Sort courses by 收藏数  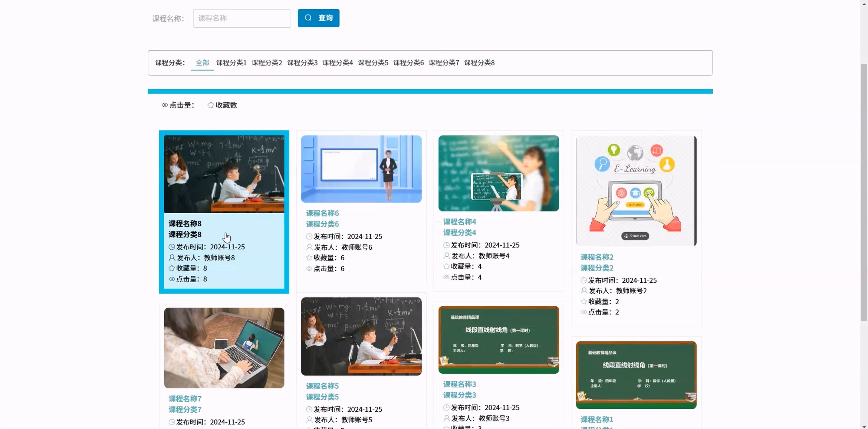tap(226, 105)
